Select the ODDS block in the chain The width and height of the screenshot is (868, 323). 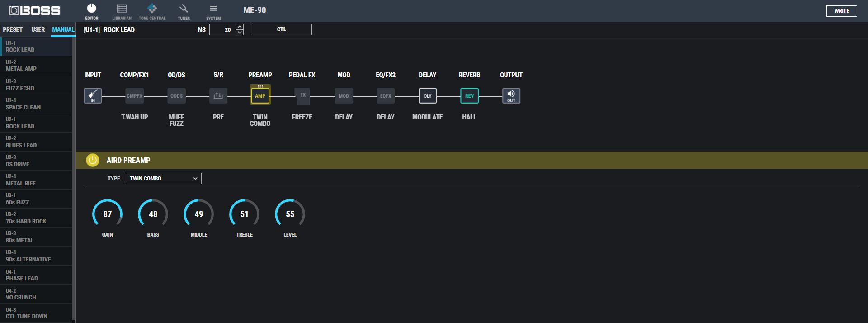[176, 96]
